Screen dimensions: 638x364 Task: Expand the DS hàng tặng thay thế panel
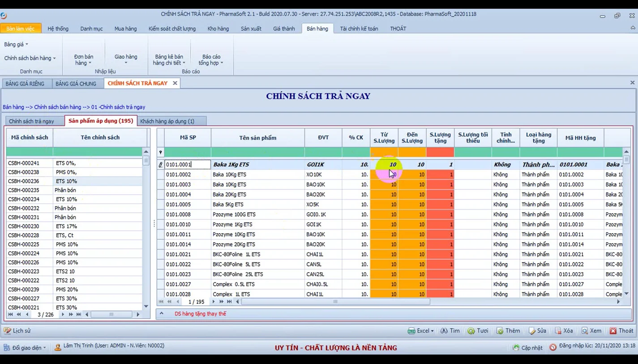(162, 314)
